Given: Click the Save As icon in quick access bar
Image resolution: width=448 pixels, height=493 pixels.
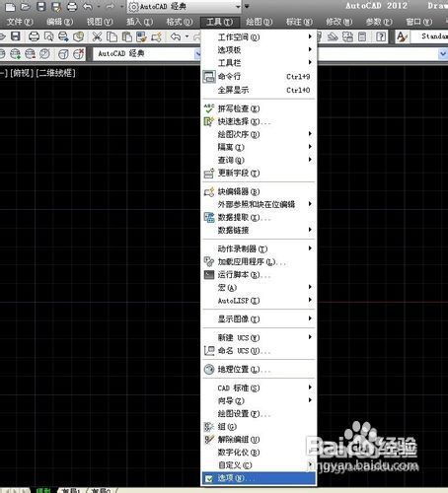Looking at the screenshot, I should [56, 7].
